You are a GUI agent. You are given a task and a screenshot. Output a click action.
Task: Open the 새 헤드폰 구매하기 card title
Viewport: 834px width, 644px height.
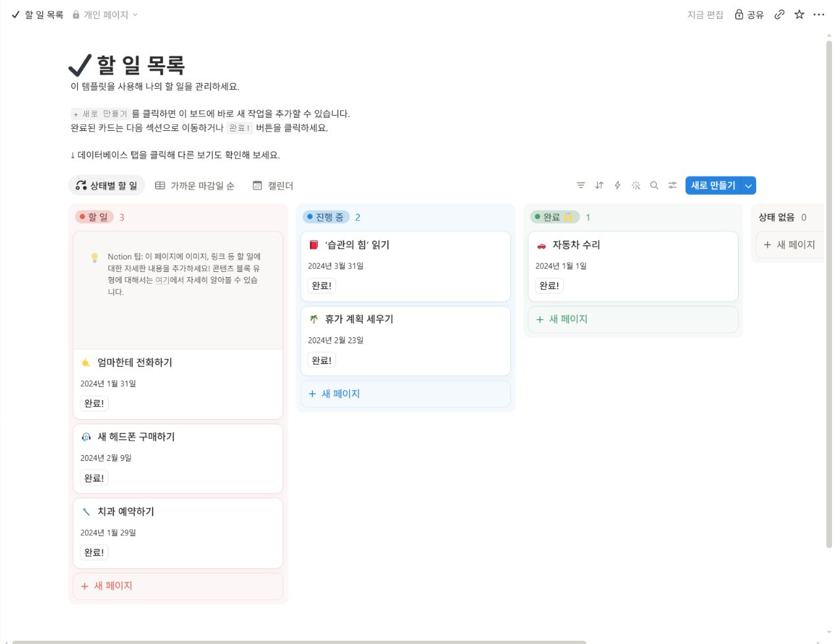136,437
